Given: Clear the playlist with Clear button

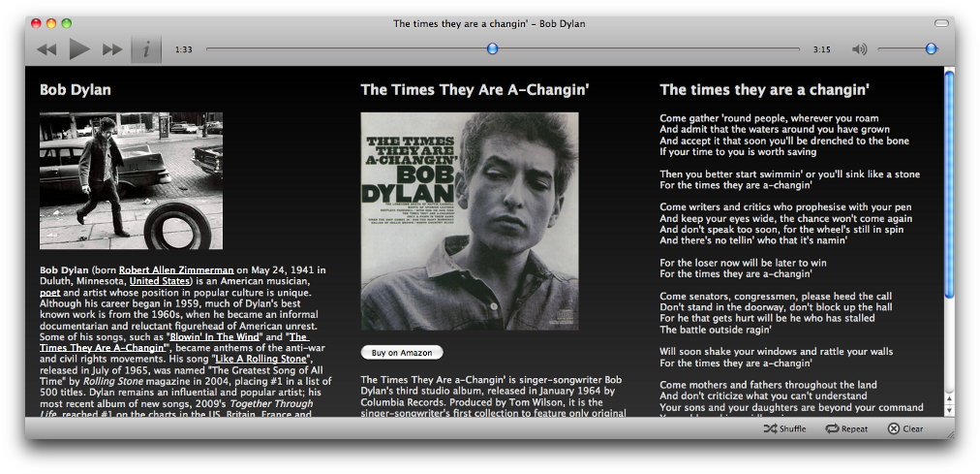Looking at the screenshot, I should point(905,429).
